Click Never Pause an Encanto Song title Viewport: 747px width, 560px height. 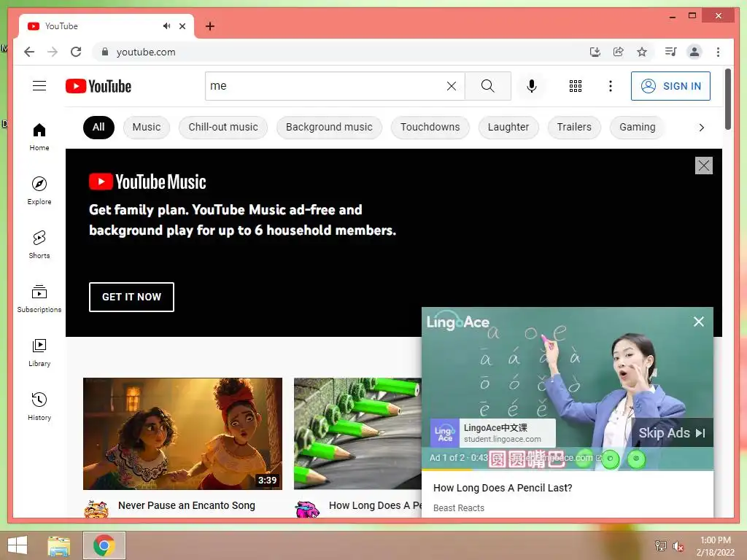click(x=186, y=505)
